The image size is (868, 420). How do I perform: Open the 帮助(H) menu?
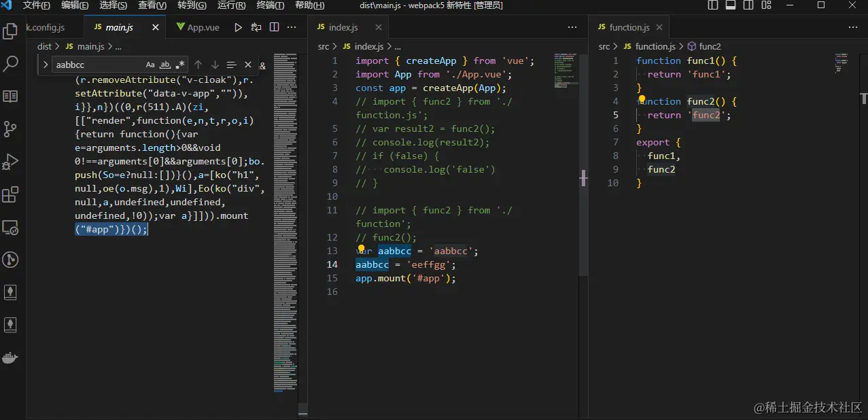click(x=309, y=5)
